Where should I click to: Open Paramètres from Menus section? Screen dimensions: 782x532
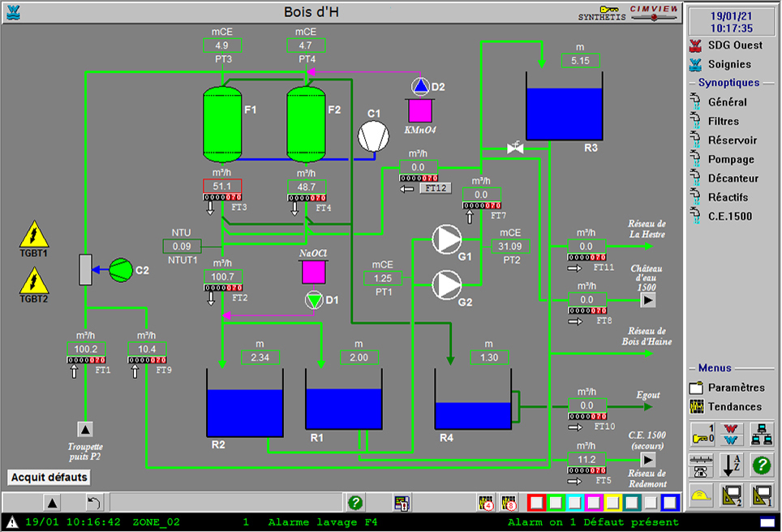[736, 388]
